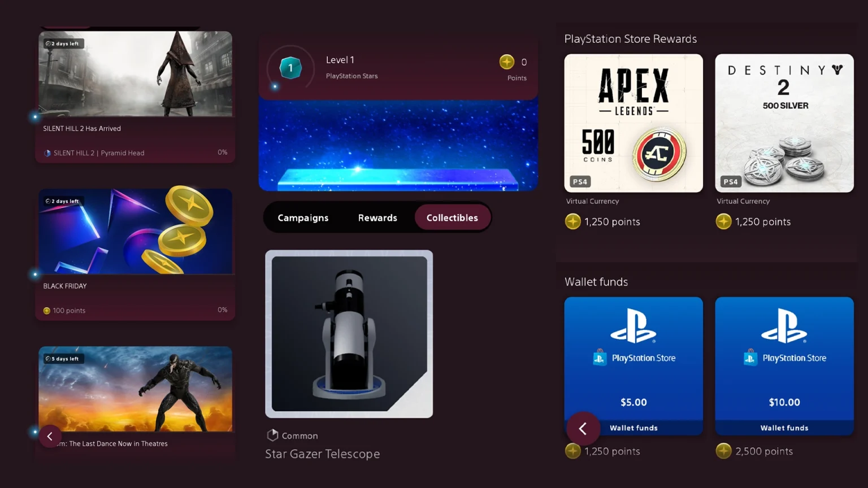The width and height of the screenshot is (868, 488).
Task: Select the Apex Legends 500 Coins reward
Action: coord(633,123)
